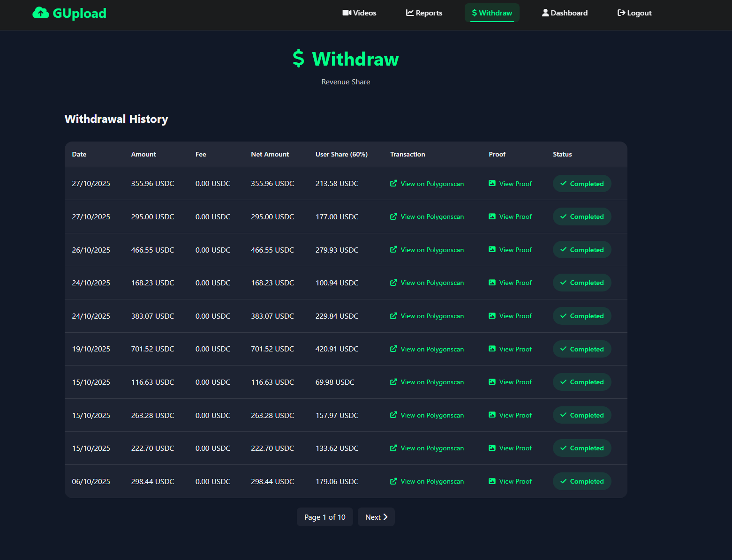Image resolution: width=732 pixels, height=560 pixels.
Task: Open the Reports page
Action: pos(424,13)
